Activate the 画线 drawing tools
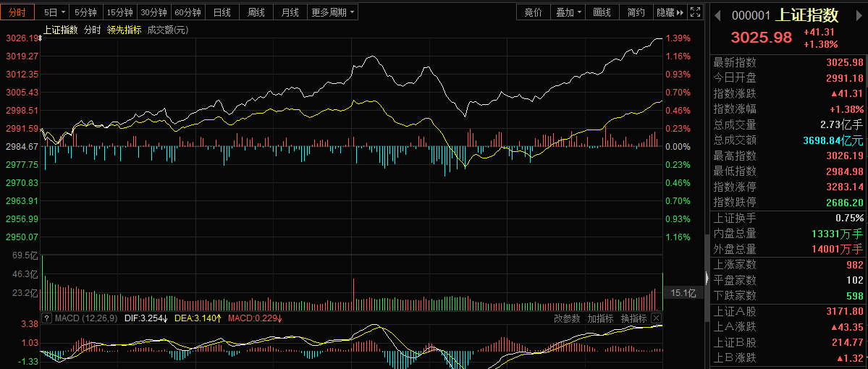The image size is (868, 369). [602, 12]
